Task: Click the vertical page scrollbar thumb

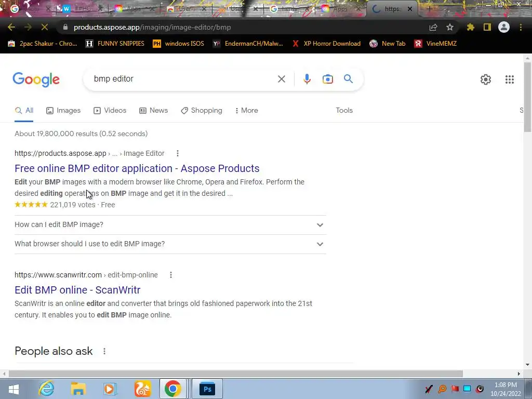Action: point(527,97)
